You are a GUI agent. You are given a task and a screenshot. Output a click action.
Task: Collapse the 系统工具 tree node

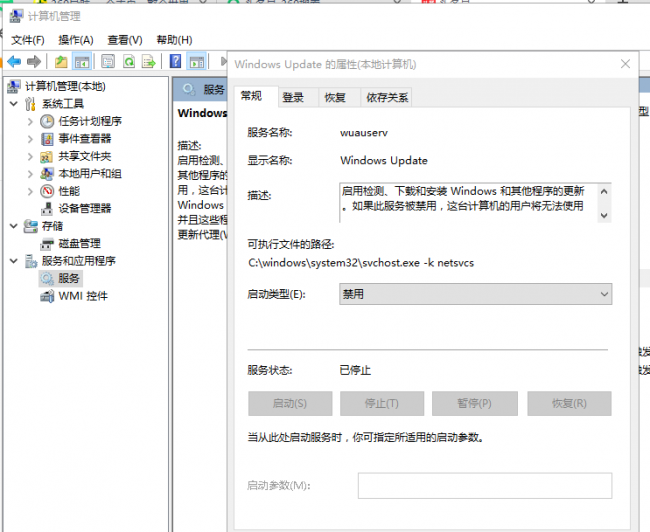pyautogui.click(x=14, y=103)
